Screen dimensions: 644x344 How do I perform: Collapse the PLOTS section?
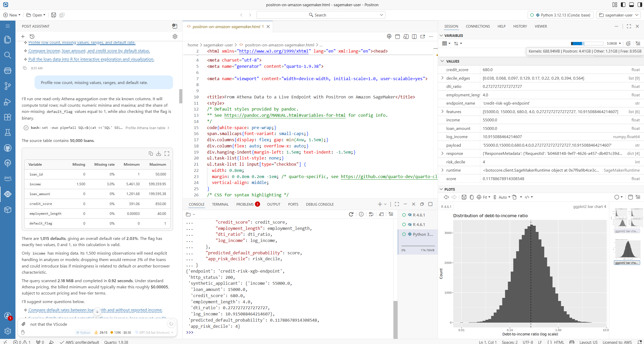coord(441,189)
